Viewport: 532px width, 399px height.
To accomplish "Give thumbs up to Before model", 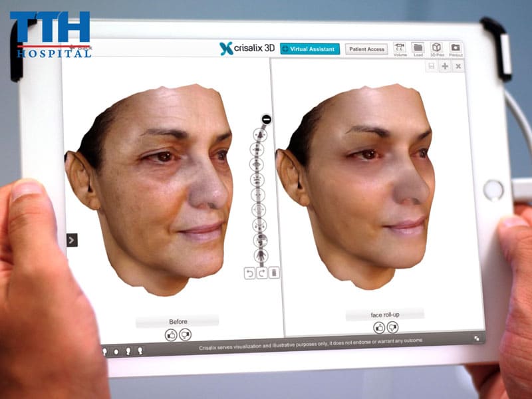I will pos(171,336).
